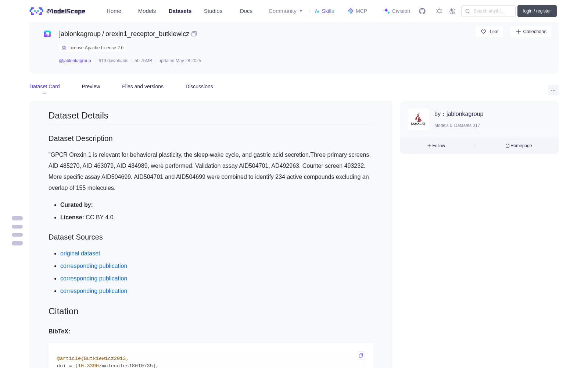The height and width of the screenshot is (368, 588).
Task: Click the BibTeX: label
Action: point(59,331)
